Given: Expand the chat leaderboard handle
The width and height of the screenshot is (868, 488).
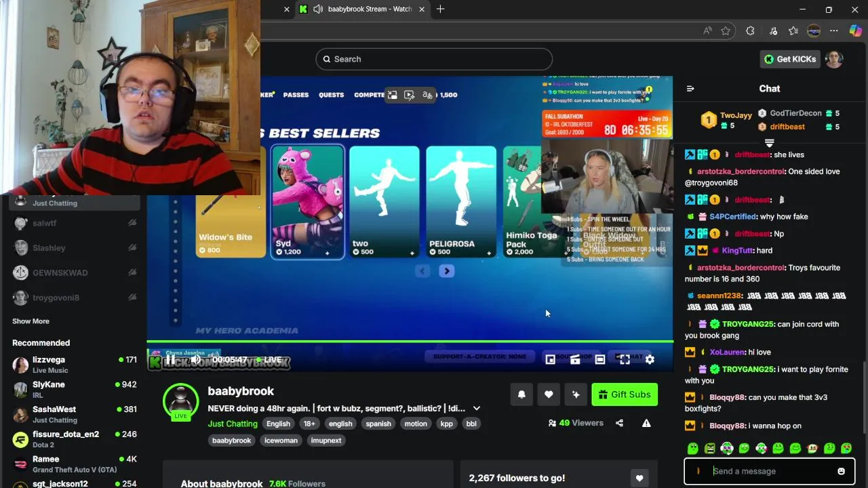Looking at the screenshot, I should click(769, 143).
